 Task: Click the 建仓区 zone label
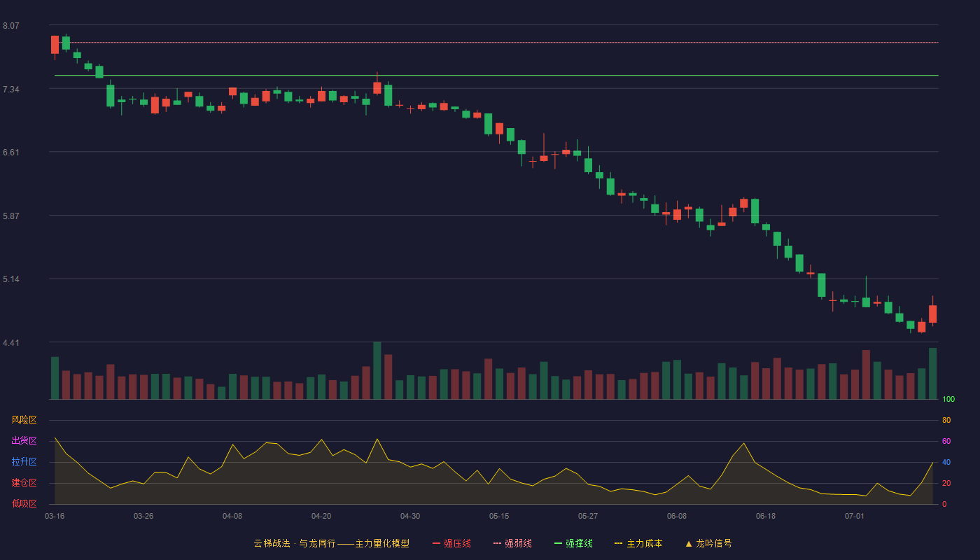(24, 483)
